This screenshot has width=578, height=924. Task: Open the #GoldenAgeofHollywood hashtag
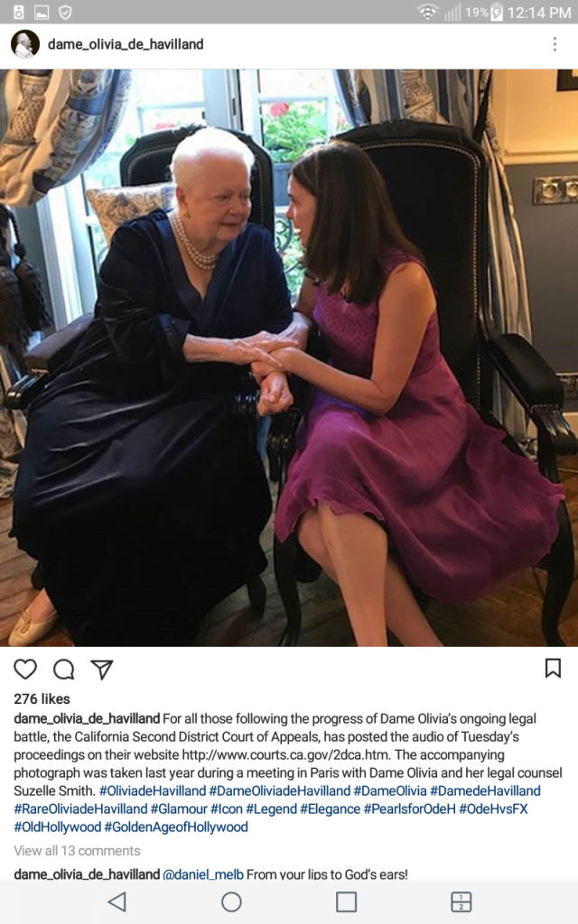point(176,827)
